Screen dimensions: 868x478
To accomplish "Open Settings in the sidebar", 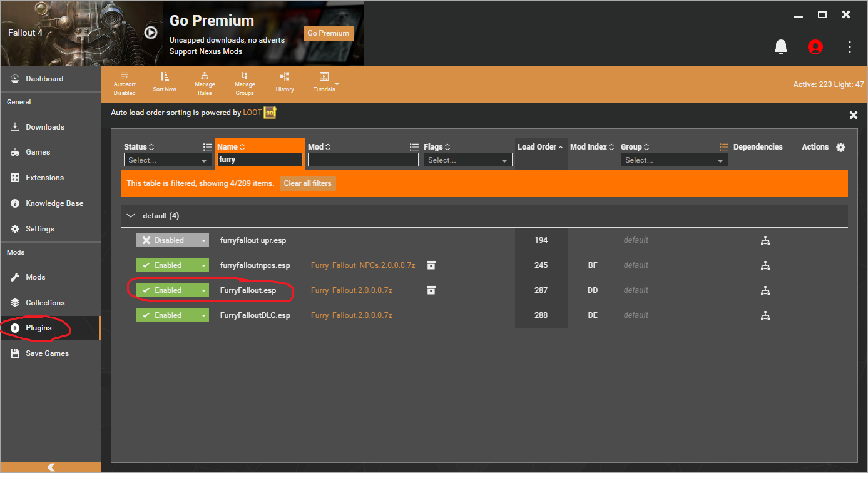I will 50,229.
